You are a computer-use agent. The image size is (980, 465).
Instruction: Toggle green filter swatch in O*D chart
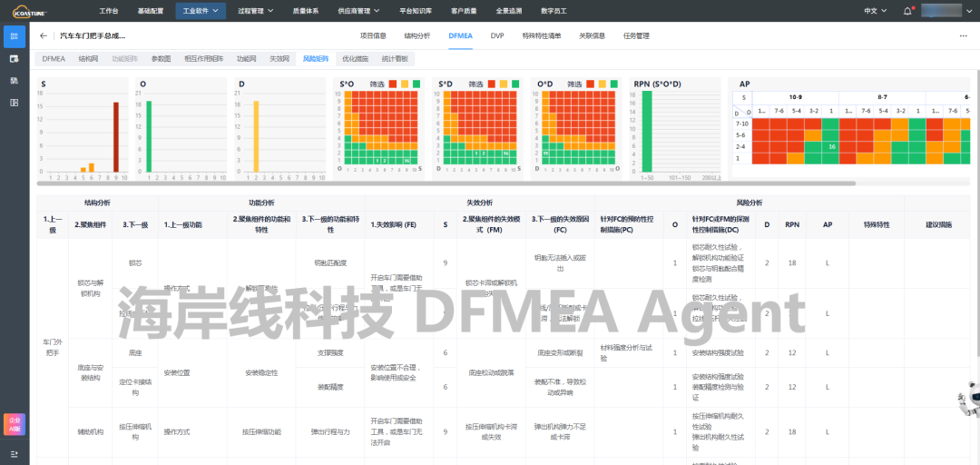(x=614, y=84)
